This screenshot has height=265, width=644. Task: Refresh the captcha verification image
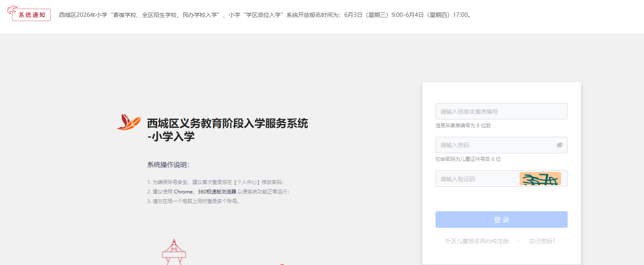(x=540, y=179)
